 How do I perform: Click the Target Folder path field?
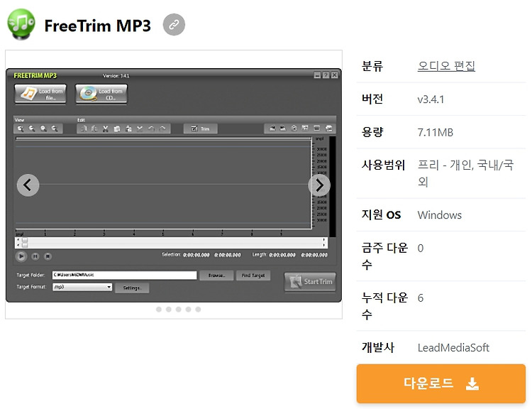pos(125,275)
